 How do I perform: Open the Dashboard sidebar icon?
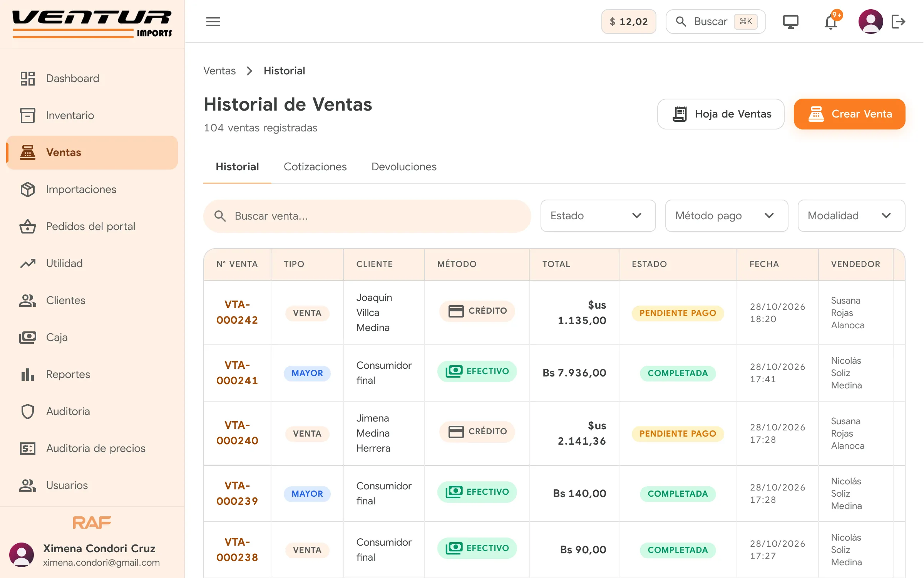(28, 79)
